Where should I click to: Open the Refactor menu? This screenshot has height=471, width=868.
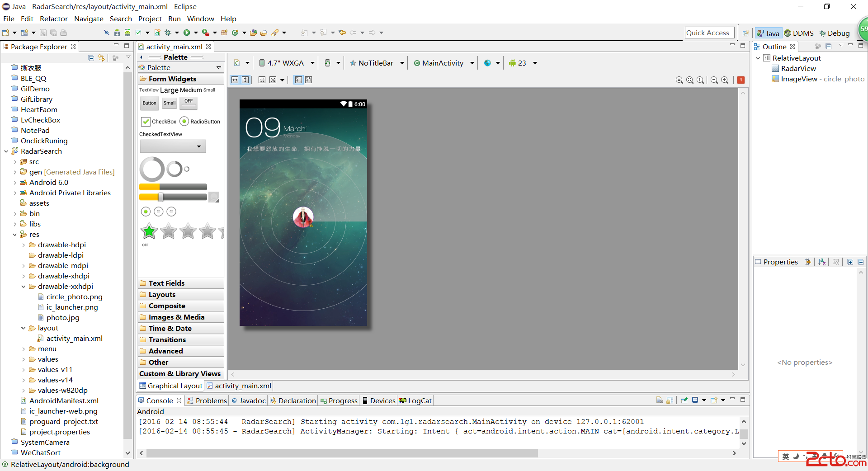(x=53, y=19)
